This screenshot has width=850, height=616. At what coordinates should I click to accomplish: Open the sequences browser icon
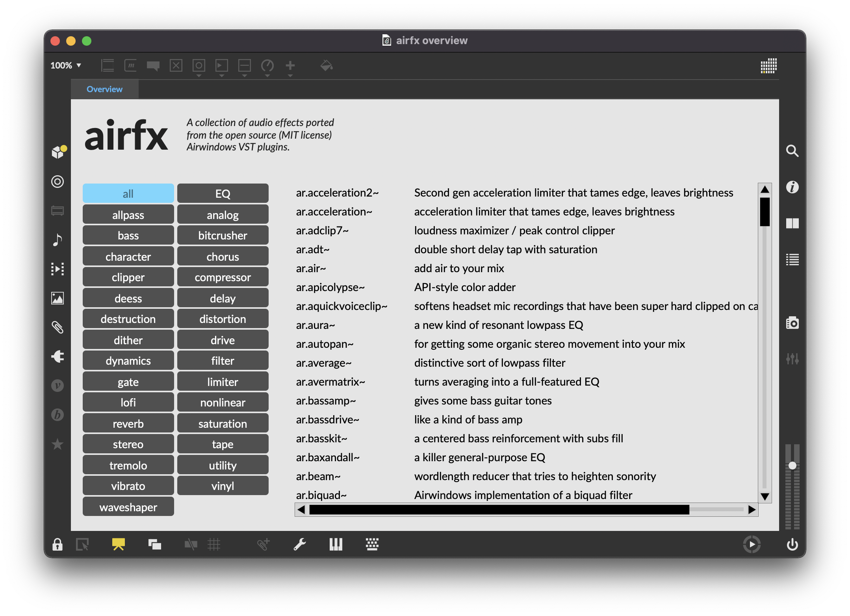point(58,269)
